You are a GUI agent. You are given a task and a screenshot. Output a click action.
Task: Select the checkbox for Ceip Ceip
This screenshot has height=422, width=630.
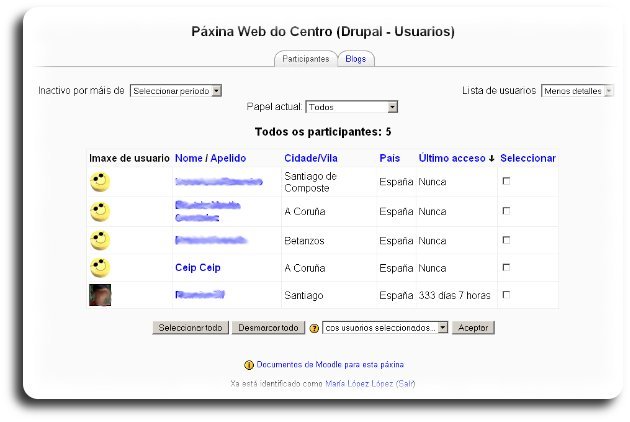click(506, 267)
